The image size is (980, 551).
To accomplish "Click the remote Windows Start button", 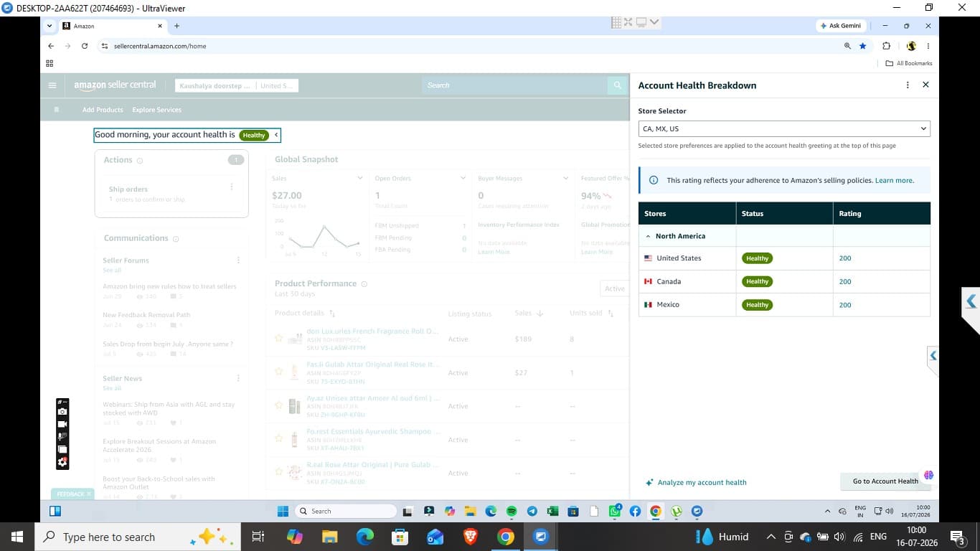I will pos(283,511).
